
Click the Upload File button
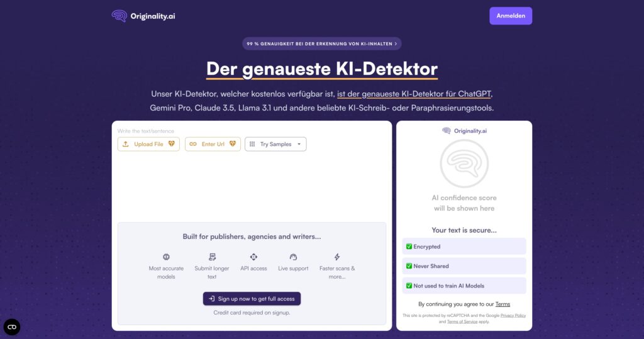pos(148,144)
